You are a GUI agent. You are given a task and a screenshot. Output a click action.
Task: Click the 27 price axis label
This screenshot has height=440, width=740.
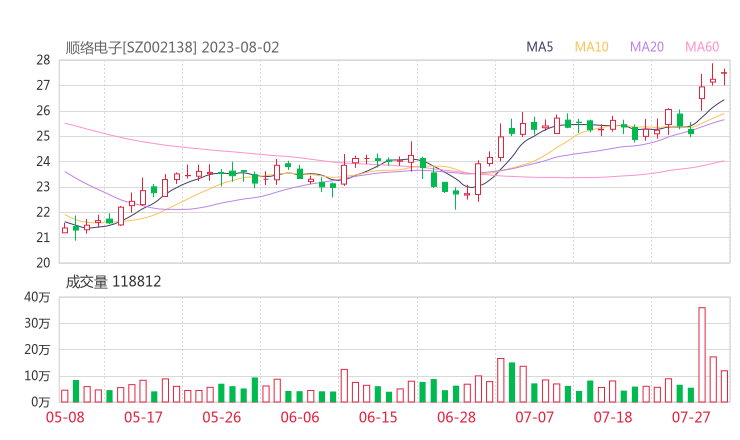[x=43, y=85]
